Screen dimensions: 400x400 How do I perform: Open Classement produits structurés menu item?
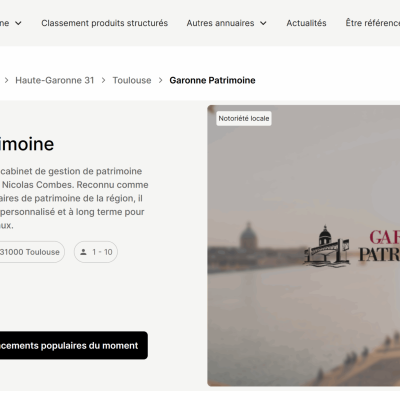point(104,23)
